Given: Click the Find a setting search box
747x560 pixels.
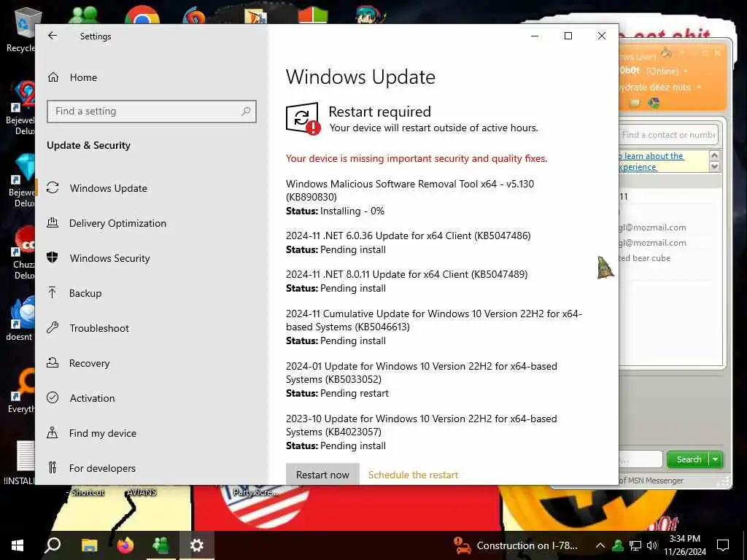Looking at the screenshot, I should 152,112.
